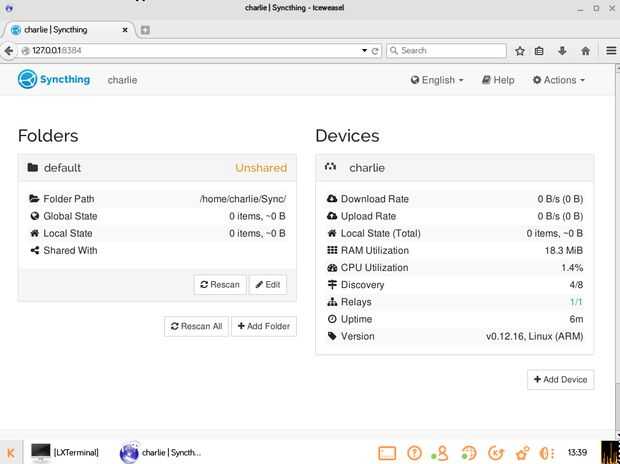Screen dimensions: 620x464
Task: Click the Shared With share icon
Action: click(x=35, y=250)
